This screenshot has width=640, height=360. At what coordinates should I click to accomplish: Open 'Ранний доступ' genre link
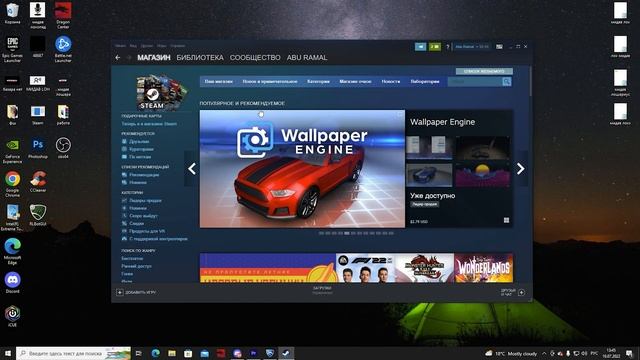coord(136,266)
